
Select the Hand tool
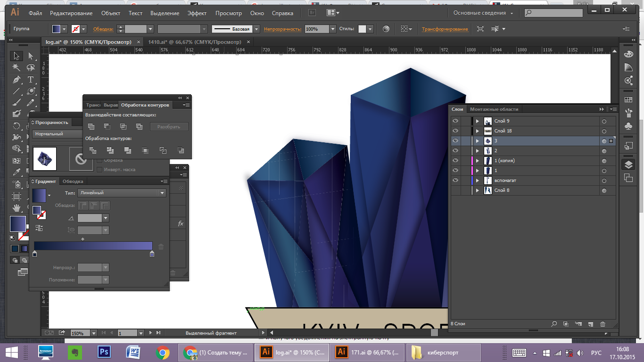coord(17,207)
